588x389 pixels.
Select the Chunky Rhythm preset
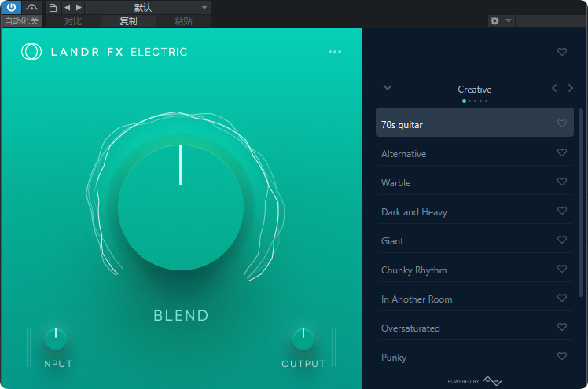pyautogui.click(x=475, y=270)
